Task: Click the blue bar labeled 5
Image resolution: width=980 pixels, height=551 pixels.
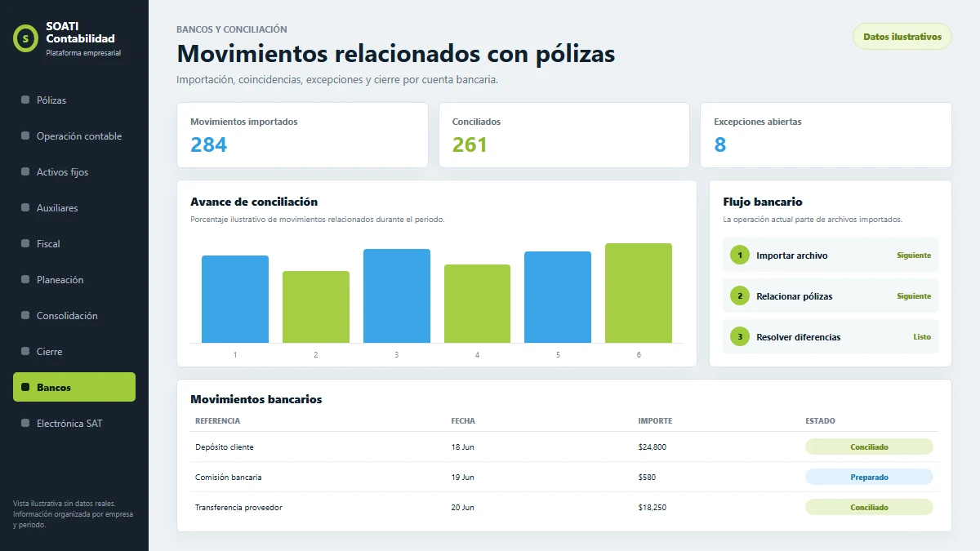Action: [x=558, y=297]
